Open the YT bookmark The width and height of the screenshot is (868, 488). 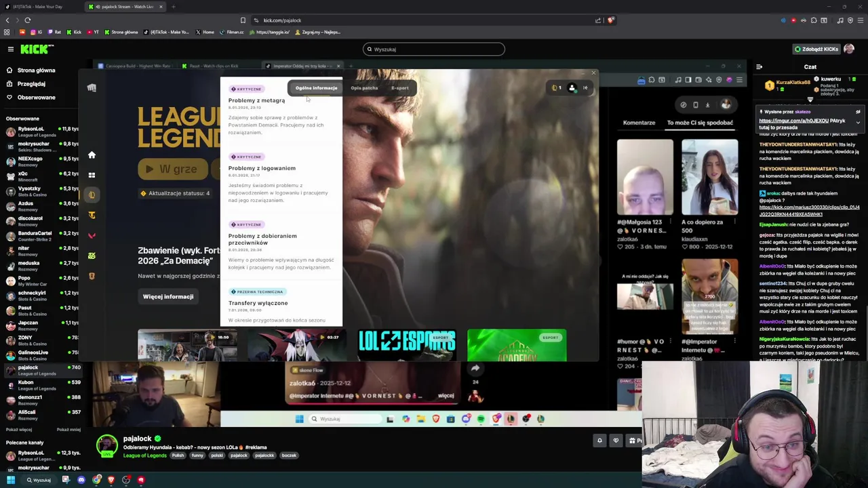coord(93,32)
